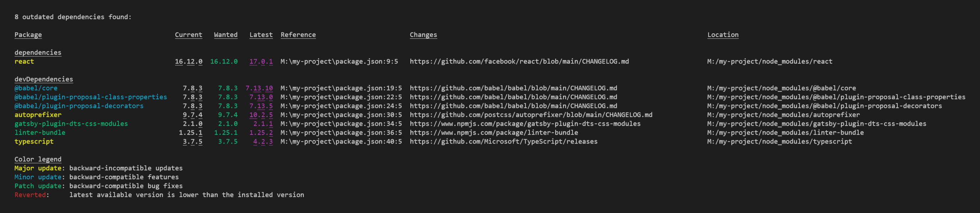This screenshot has width=980, height=213.
Task: Open the gatsby-plugin-dts-css-modules npmjs link
Action: coord(525,124)
